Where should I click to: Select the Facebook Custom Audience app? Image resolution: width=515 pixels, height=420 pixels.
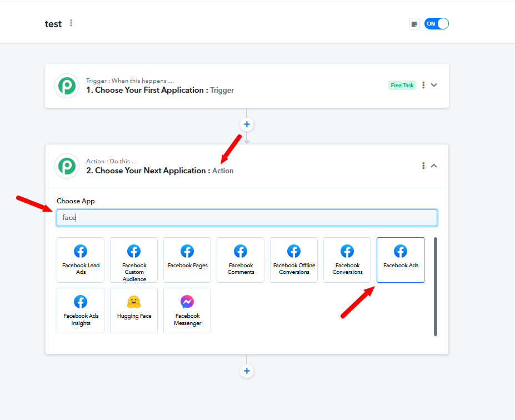click(x=134, y=260)
